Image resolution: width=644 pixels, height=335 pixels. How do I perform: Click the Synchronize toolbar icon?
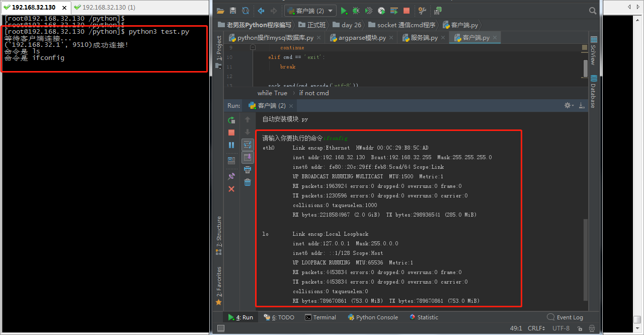click(245, 11)
